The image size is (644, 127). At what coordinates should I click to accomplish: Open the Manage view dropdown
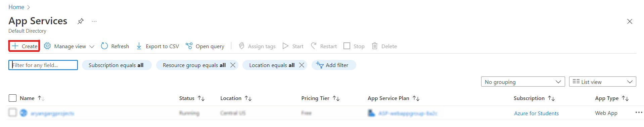[x=70, y=46]
